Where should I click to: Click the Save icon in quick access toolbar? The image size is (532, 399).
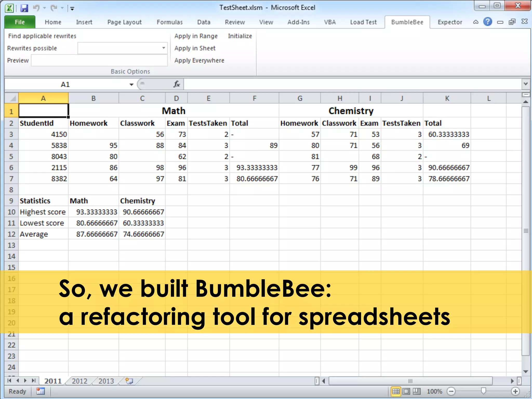tap(24, 8)
